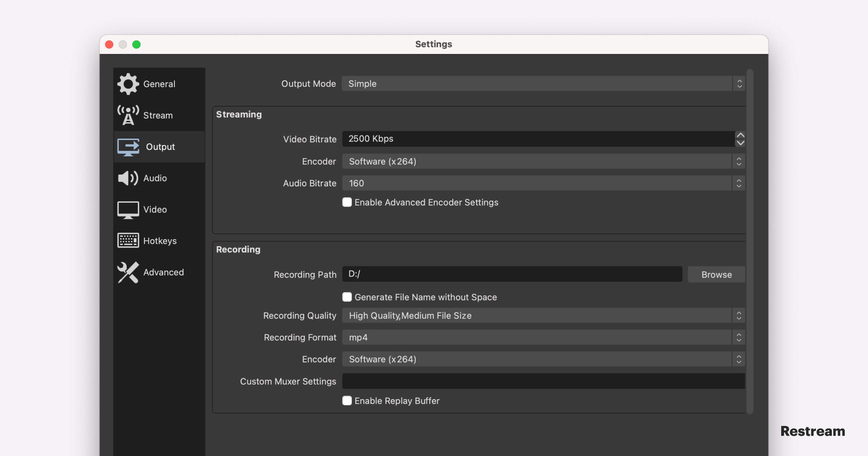The width and height of the screenshot is (868, 456).
Task: Adjust Video Bitrate stepper control
Action: [x=741, y=138]
